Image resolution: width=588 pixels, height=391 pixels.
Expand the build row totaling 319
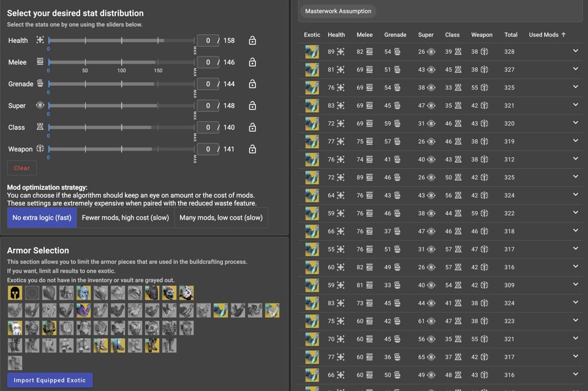pos(575,141)
